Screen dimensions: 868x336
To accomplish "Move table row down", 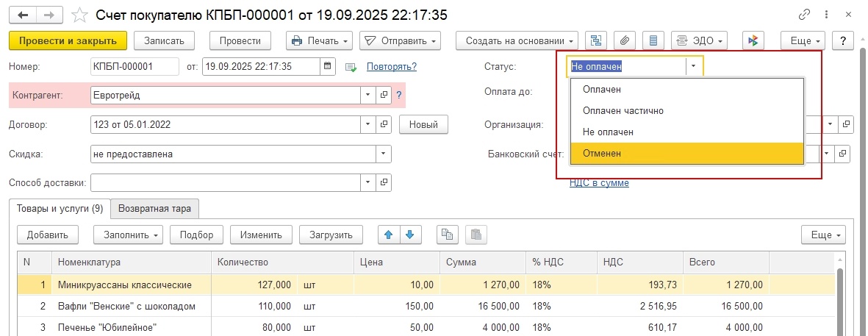I will [410, 235].
